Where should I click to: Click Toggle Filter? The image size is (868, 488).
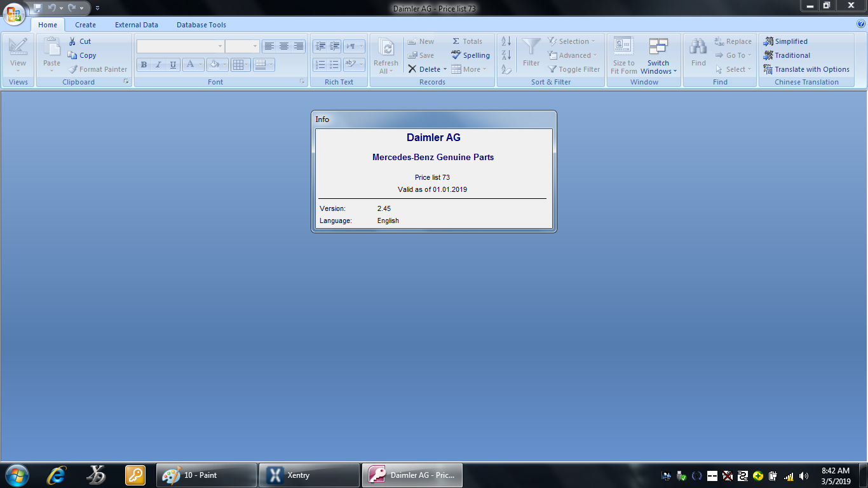pos(574,69)
